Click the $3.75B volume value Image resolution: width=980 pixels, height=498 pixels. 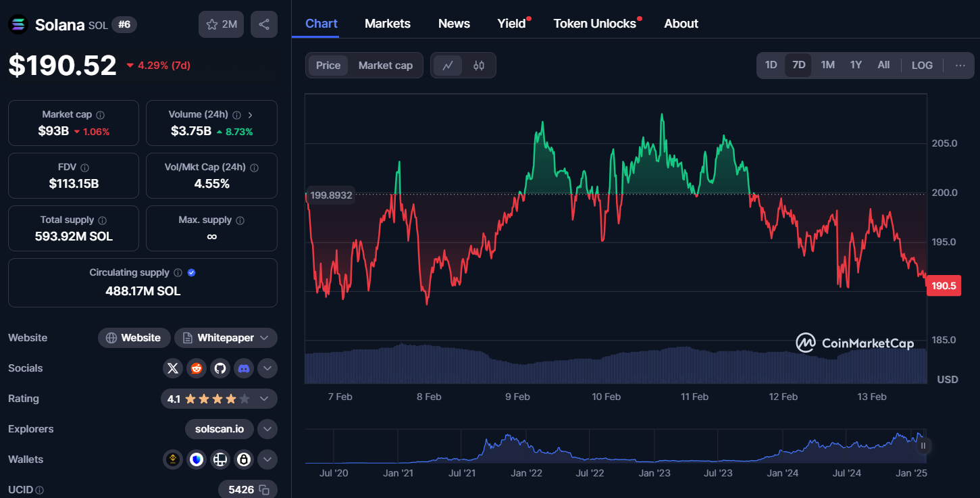(190, 131)
